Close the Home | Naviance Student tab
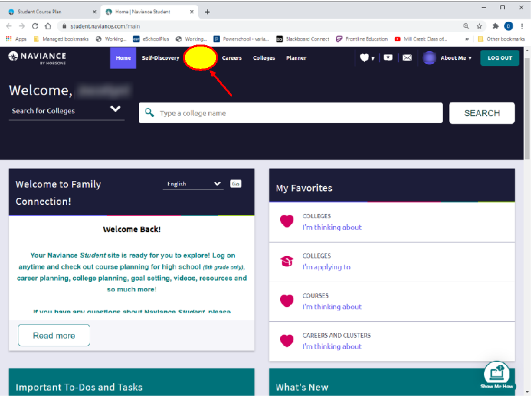532x399 pixels. [192, 12]
